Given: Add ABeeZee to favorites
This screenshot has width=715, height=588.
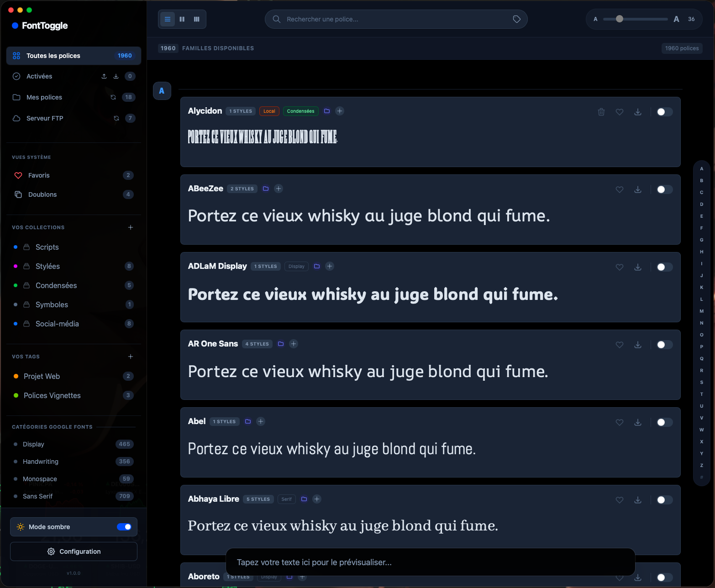Looking at the screenshot, I should (620, 189).
